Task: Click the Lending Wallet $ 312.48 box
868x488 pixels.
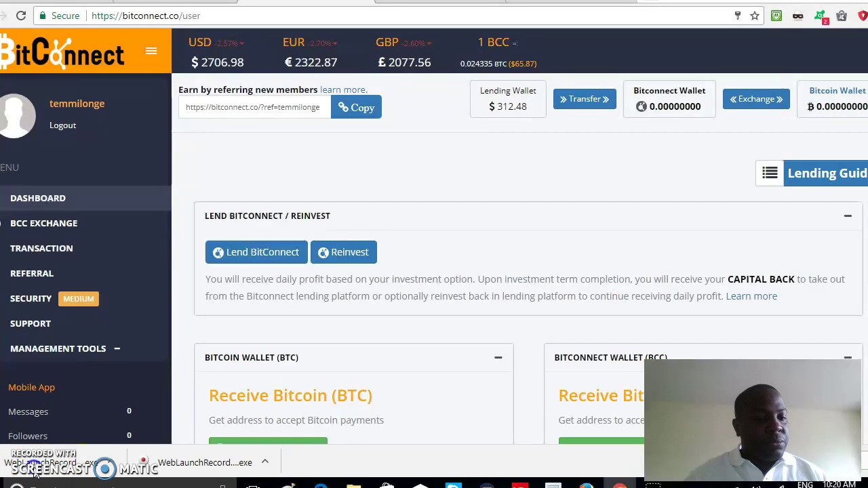Action: tap(508, 98)
